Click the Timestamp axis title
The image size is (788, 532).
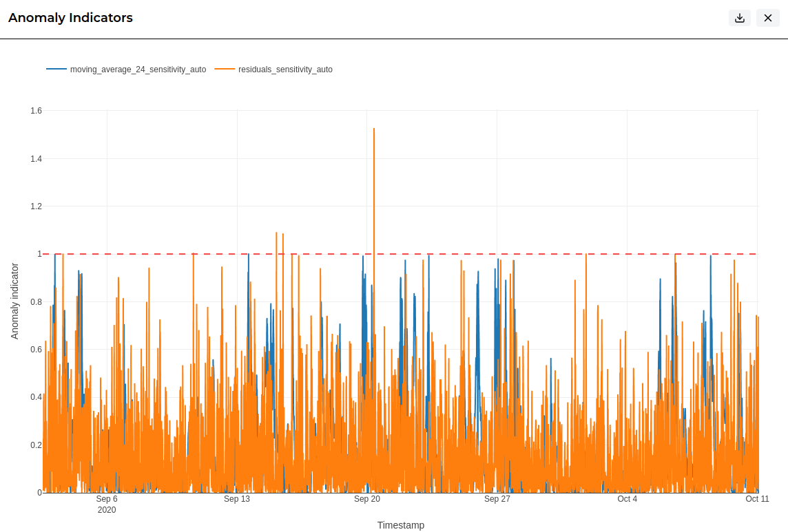(x=400, y=525)
